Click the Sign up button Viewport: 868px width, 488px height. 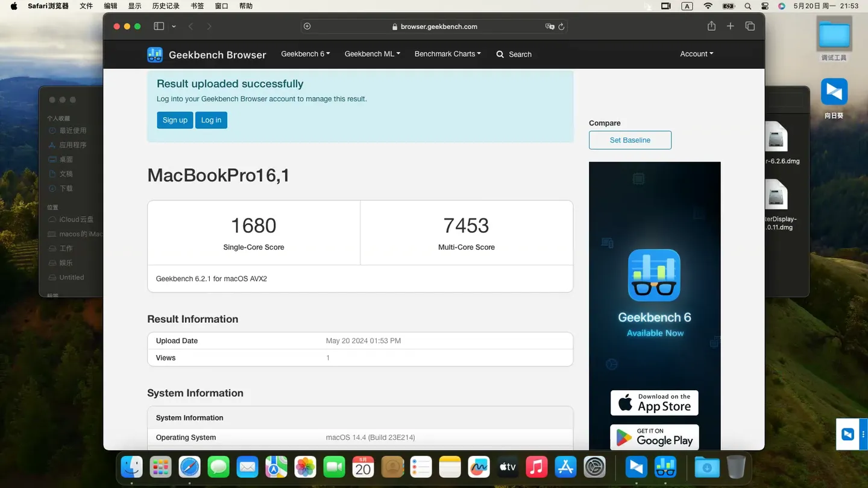pos(175,120)
